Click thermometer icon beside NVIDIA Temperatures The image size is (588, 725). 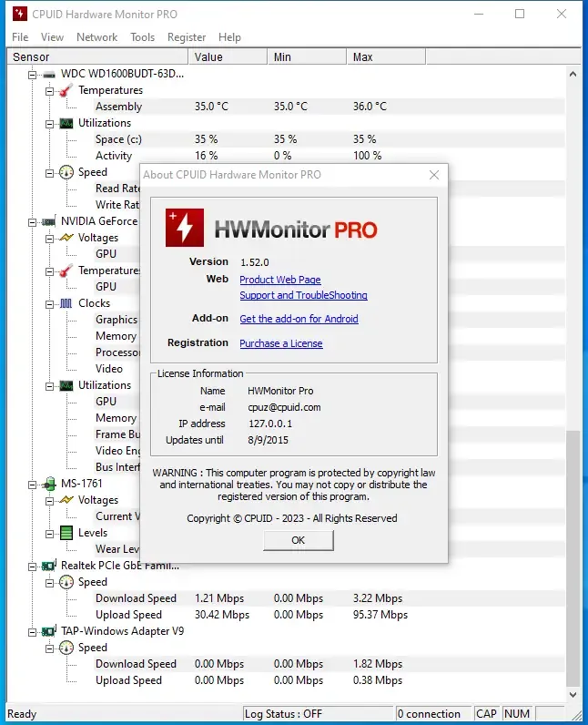point(66,271)
